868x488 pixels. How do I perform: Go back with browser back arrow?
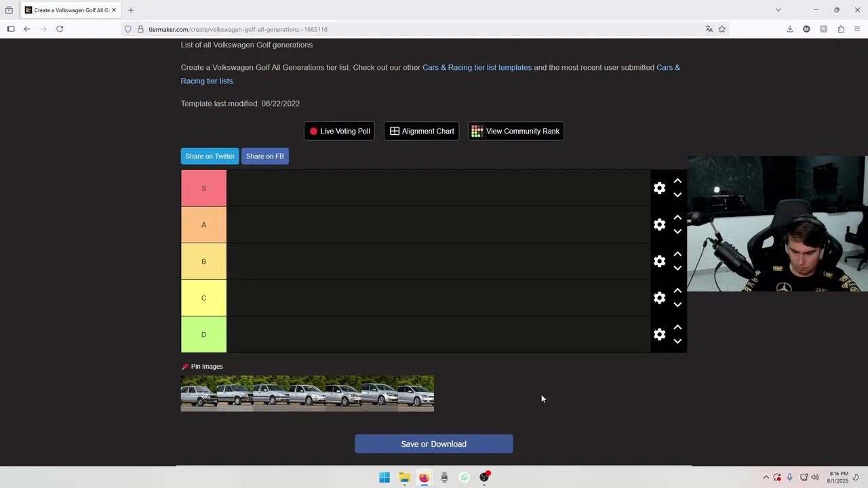coord(27,29)
